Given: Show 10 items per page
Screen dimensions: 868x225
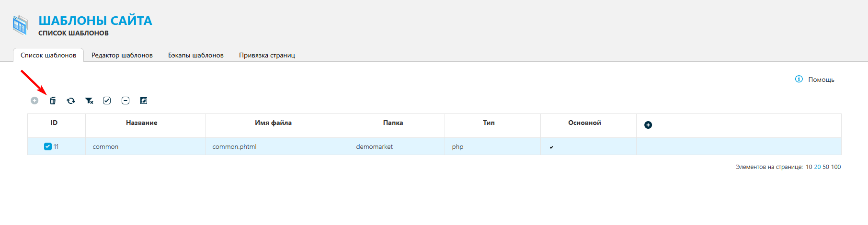Looking at the screenshot, I should tap(809, 167).
